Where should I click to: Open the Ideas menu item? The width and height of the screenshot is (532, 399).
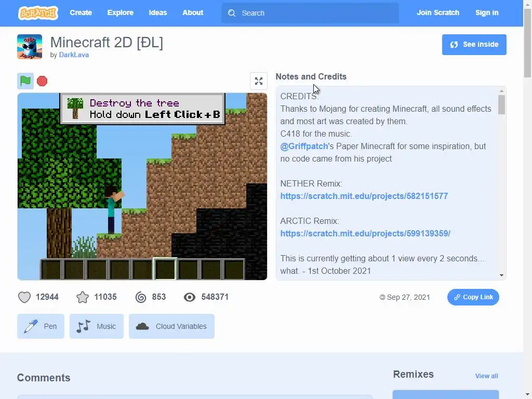pos(158,12)
